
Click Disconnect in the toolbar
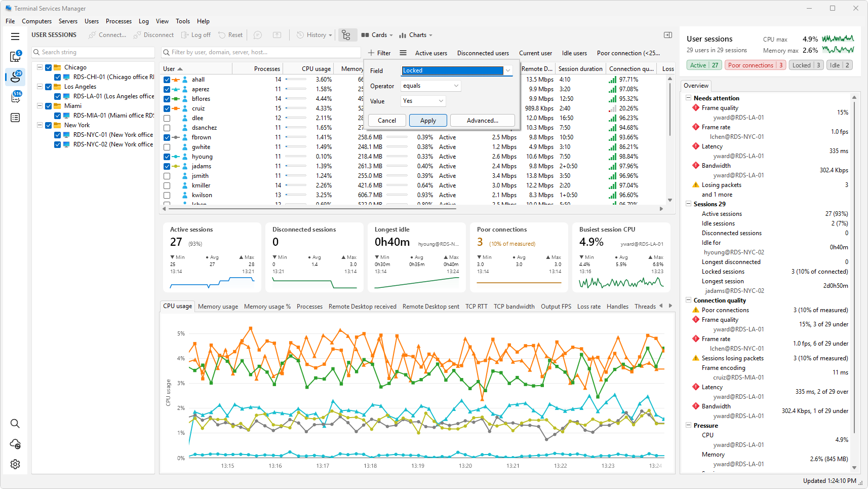click(x=154, y=35)
